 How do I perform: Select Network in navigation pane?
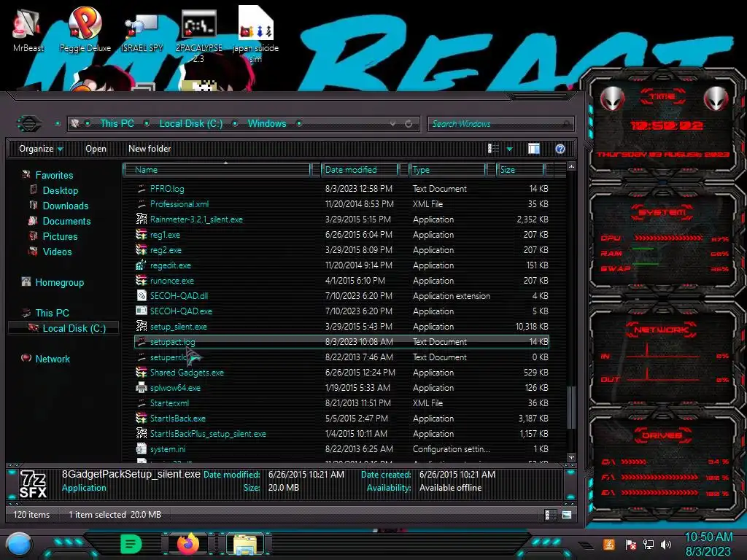tap(53, 359)
